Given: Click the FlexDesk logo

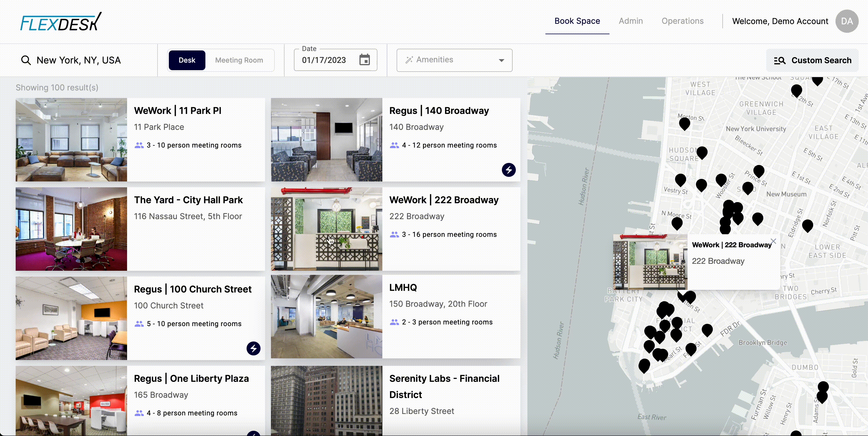Looking at the screenshot, I should 61,22.
